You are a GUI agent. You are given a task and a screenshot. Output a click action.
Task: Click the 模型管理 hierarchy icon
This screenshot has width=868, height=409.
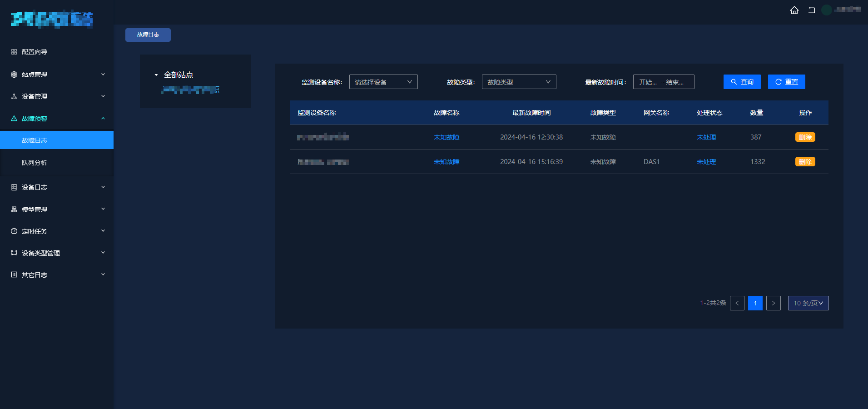14,209
